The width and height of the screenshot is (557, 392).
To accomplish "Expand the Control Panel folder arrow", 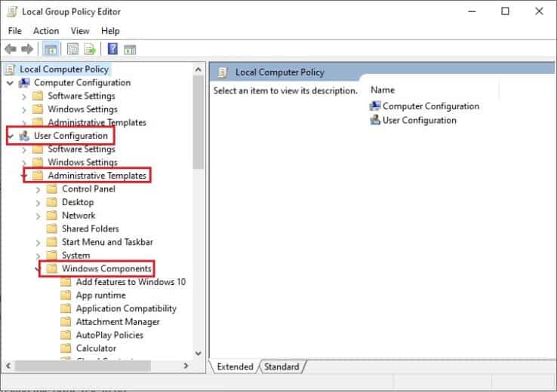I will (x=39, y=189).
